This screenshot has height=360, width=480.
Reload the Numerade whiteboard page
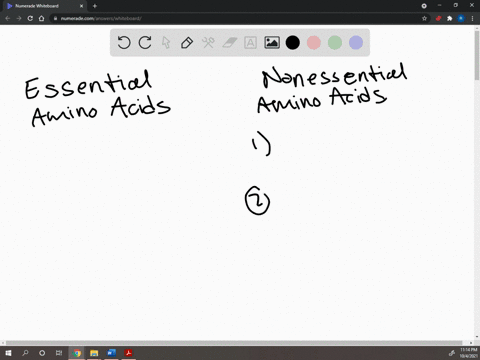(x=30, y=18)
